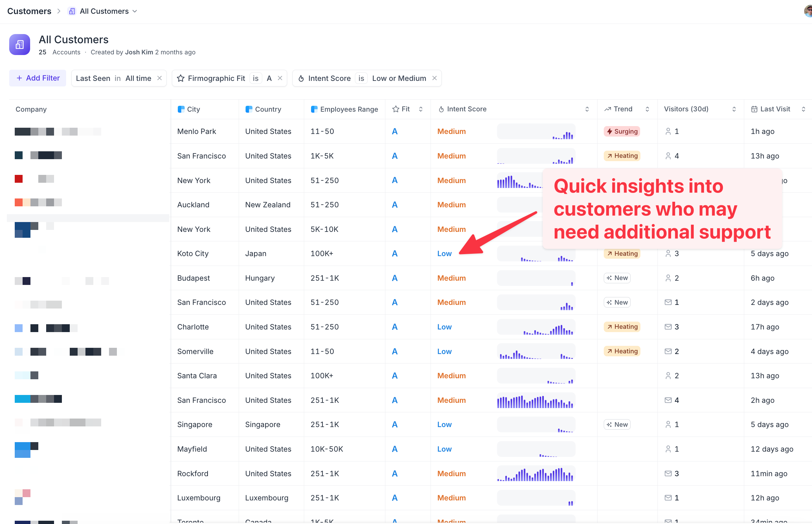Remove the Firmographic Fit filter

point(280,78)
